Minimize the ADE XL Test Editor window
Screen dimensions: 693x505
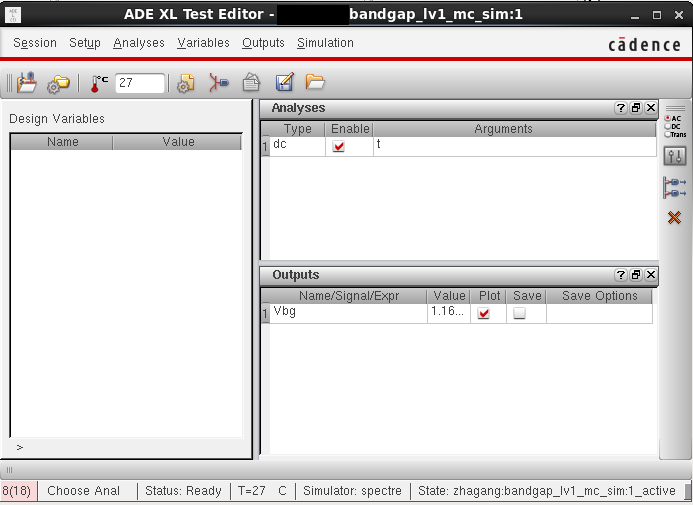635,16
